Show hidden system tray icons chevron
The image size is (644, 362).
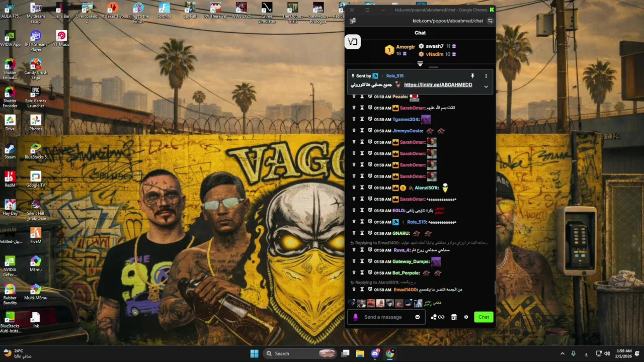coord(562,353)
